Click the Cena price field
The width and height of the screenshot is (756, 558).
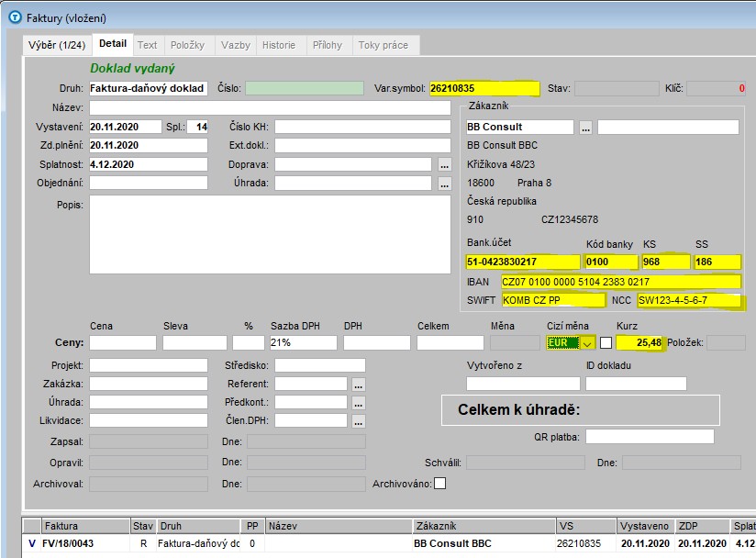click(x=123, y=342)
